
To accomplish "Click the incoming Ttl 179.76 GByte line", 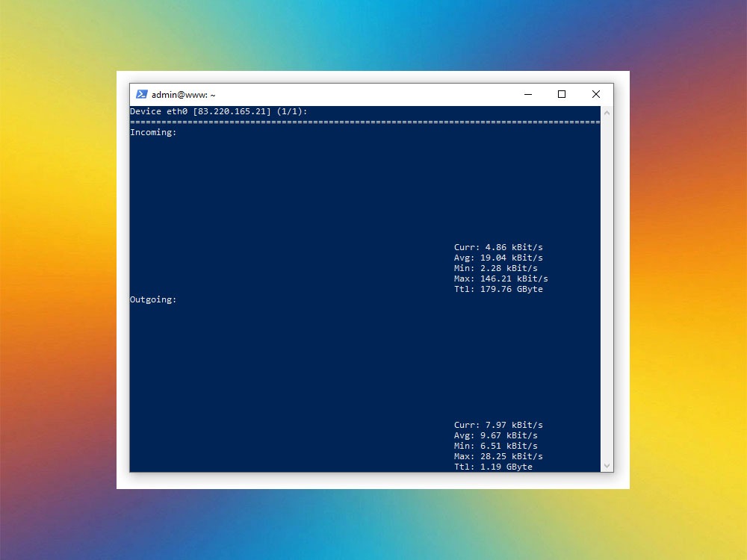I will click(498, 289).
